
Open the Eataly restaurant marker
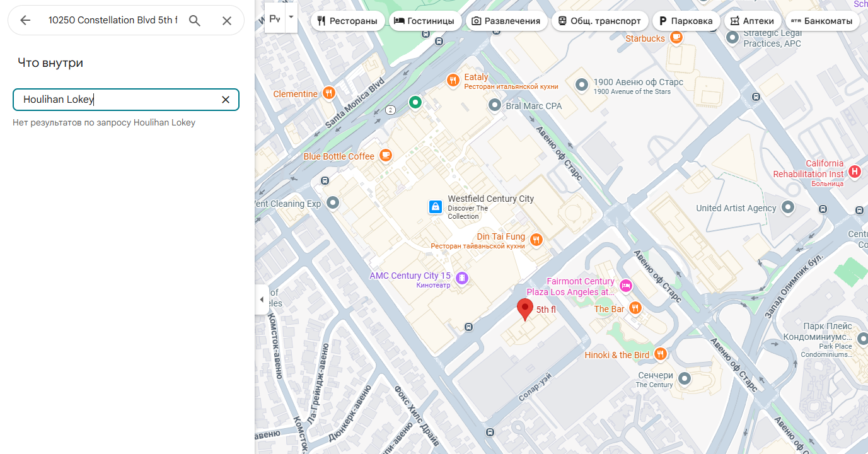453,80
